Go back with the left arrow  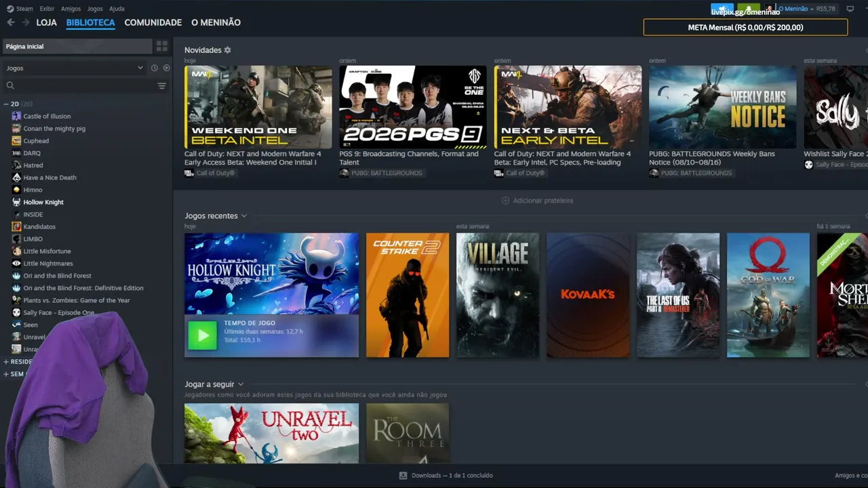pos(10,22)
